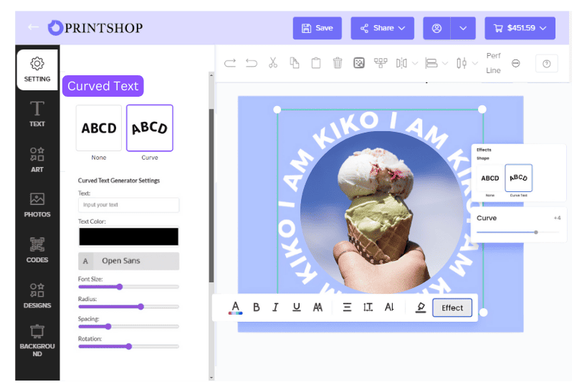Viewport: 587px width, 392px height.
Task: Click the line height icon
Action: (368, 307)
